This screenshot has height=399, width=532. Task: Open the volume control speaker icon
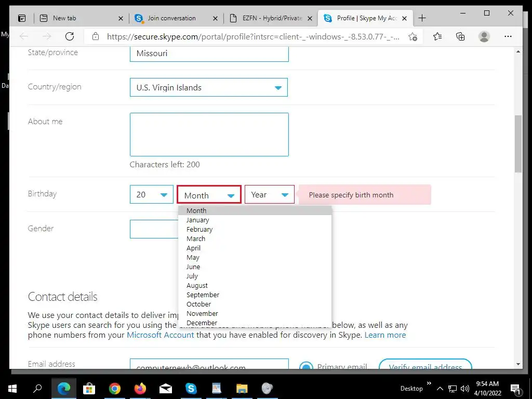[465, 389]
